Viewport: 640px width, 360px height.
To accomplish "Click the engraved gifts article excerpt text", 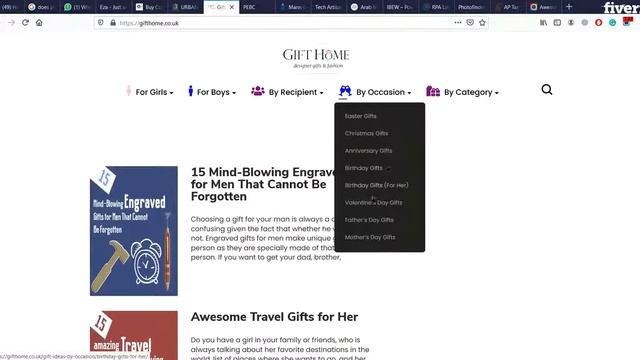I will [263, 238].
